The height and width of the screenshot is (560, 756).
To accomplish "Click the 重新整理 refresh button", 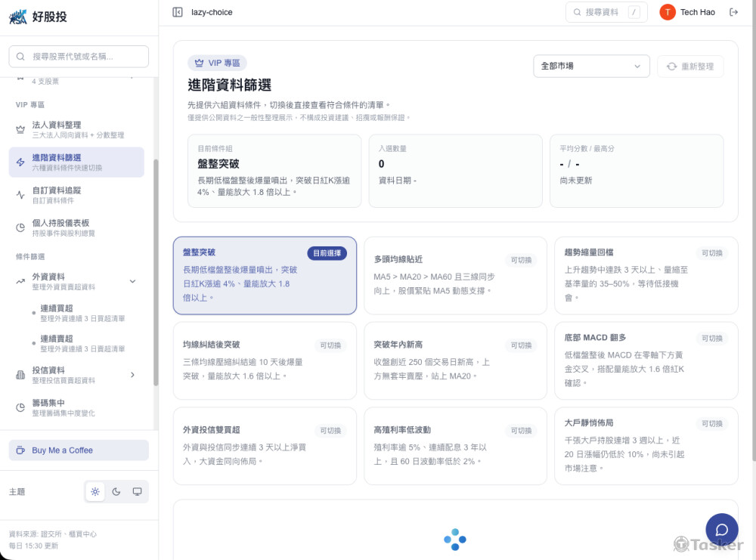I will [x=690, y=67].
